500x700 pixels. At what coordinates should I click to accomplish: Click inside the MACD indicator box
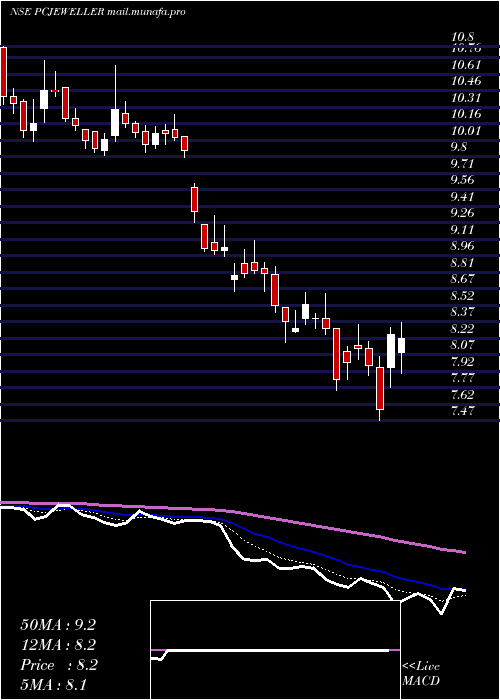coord(275,650)
